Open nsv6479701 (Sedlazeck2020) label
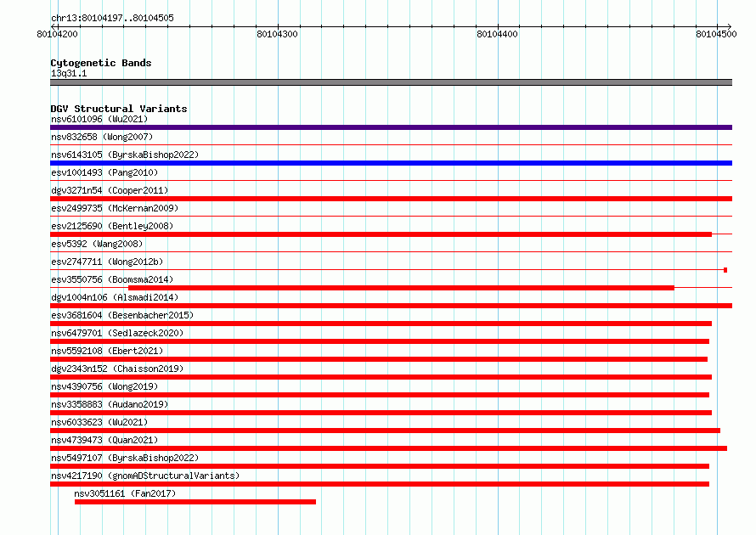The image size is (756, 535). coord(117,333)
